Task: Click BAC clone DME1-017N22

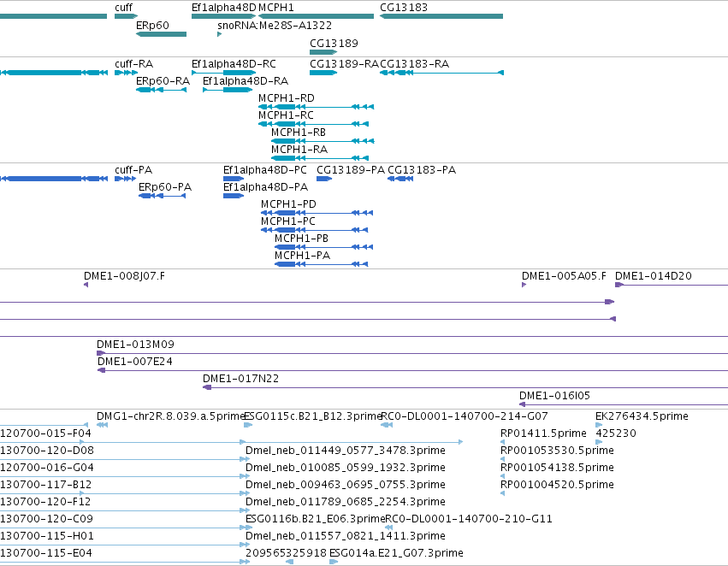Action: pyautogui.click(x=241, y=379)
